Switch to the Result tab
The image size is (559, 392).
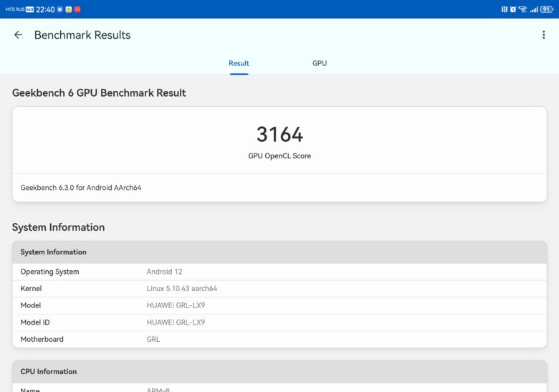click(239, 63)
